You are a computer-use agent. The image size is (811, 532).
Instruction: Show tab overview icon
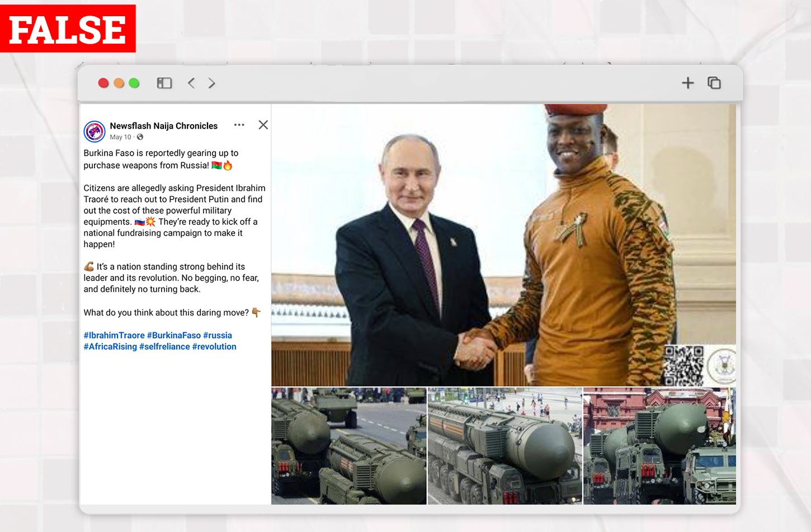tap(714, 83)
